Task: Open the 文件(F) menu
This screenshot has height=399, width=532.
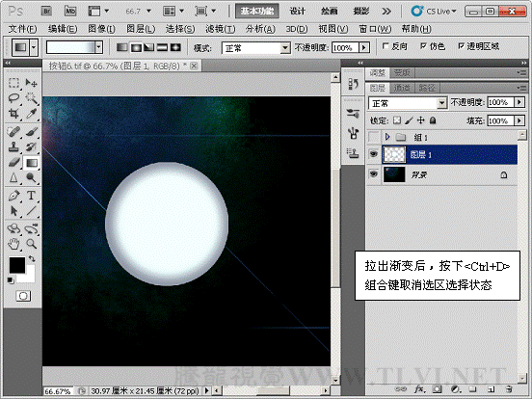Action: click(x=22, y=29)
